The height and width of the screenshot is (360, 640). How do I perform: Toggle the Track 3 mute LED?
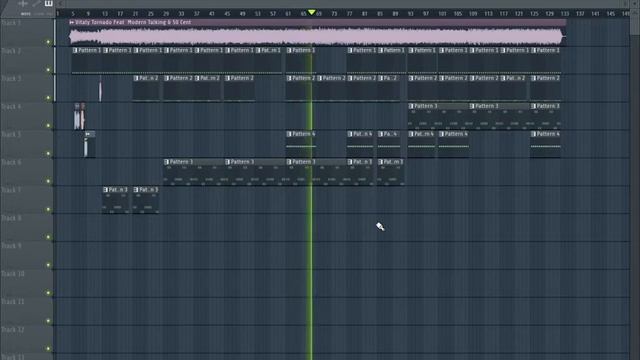pyautogui.click(x=48, y=98)
